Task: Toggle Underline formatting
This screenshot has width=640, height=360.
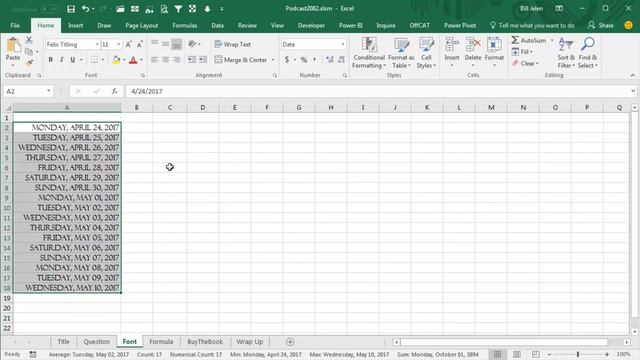Action: (x=73, y=60)
